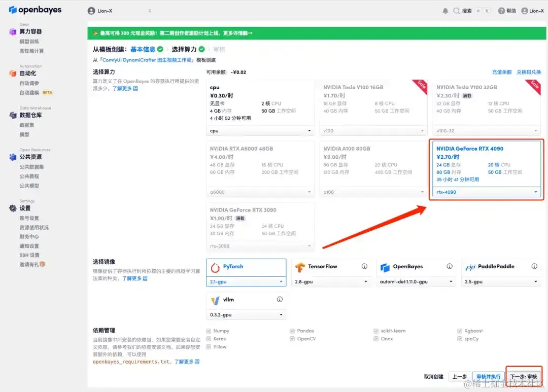Open the PaddlePaddle 2.5-gpu version dropdown
Screen dimensions: 548x392
[501, 281]
